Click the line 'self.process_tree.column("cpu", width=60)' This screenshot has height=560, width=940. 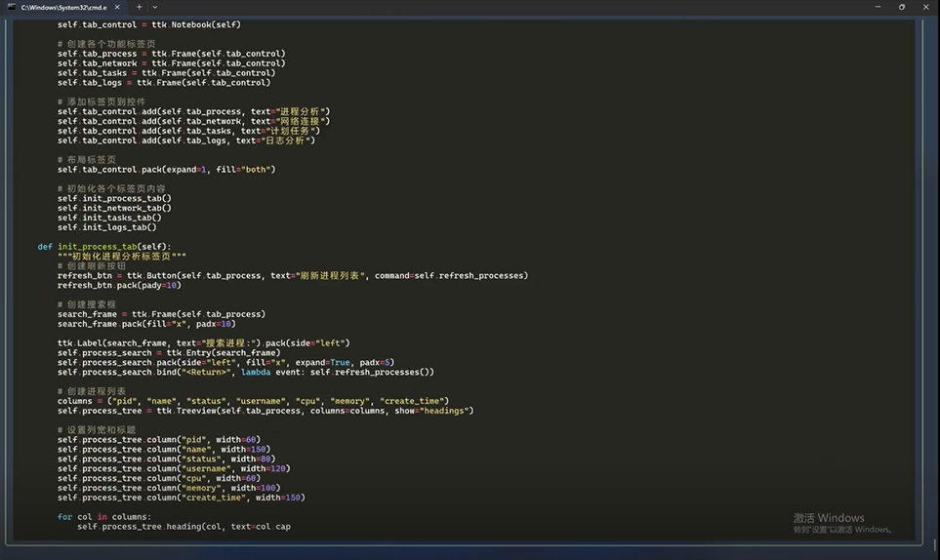[159, 479]
